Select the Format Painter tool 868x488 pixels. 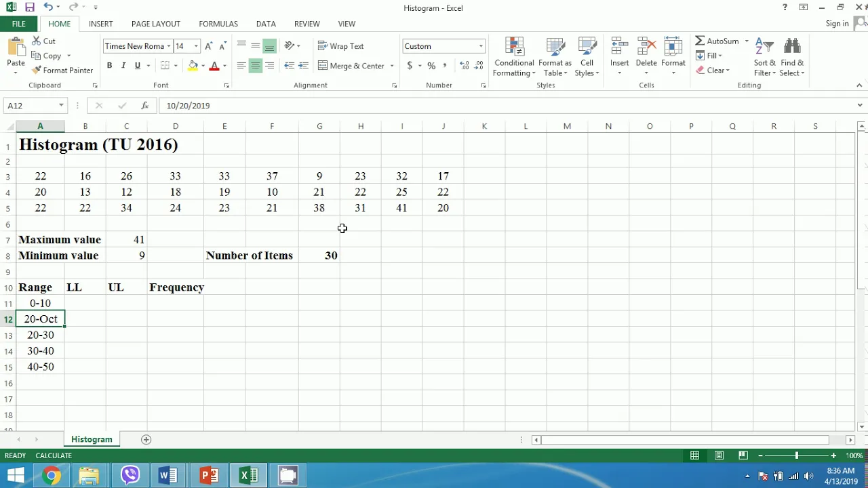pyautogui.click(x=62, y=70)
